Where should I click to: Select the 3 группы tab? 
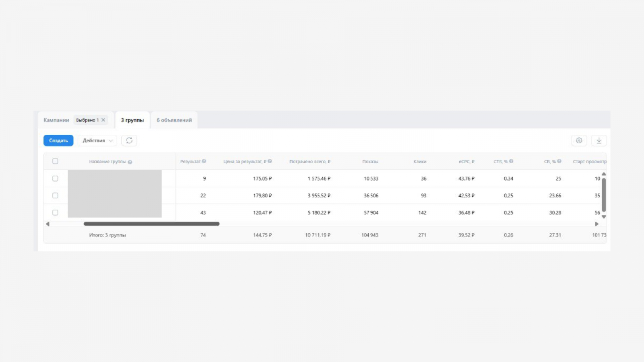point(132,120)
